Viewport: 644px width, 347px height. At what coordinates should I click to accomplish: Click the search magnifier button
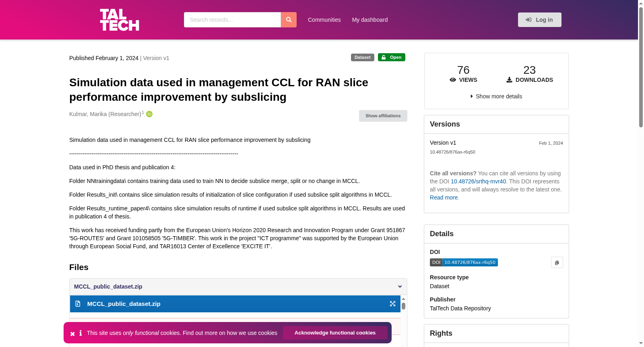pos(289,20)
